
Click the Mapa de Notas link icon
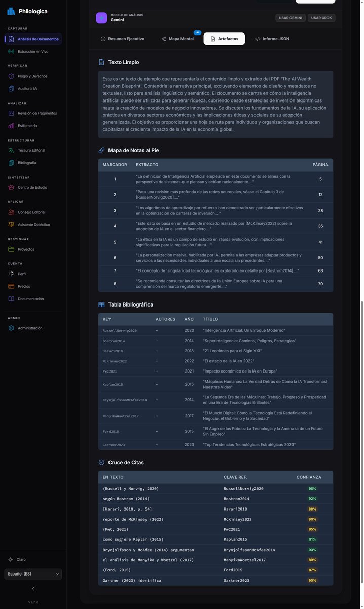(x=101, y=150)
